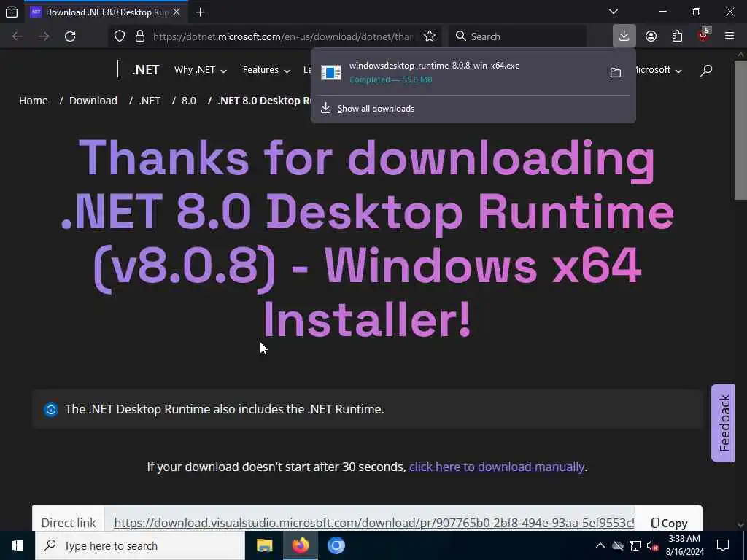Screen dimensions: 747x560
Task: Click the page vertical scrollbar thumb
Action: (x=740, y=130)
